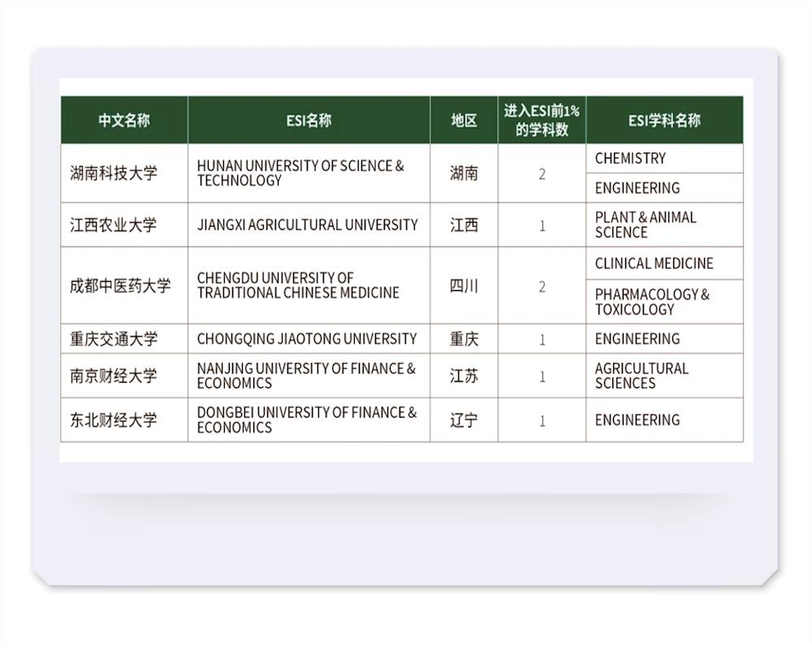Select NANJING UNIVERSITY OF FINANCE & ECONOMICS
The width and height of the screenshot is (812, 649).
309,375
